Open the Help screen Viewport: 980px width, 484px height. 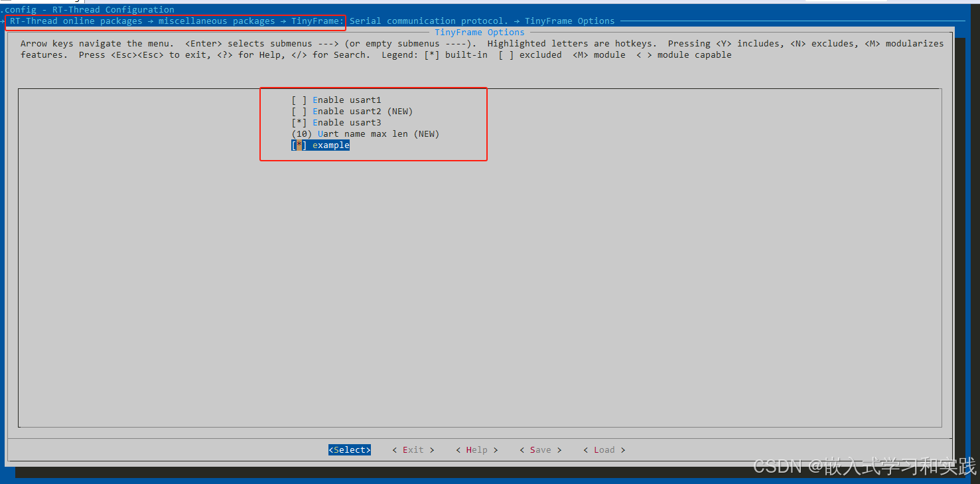(x=476, y=449)
